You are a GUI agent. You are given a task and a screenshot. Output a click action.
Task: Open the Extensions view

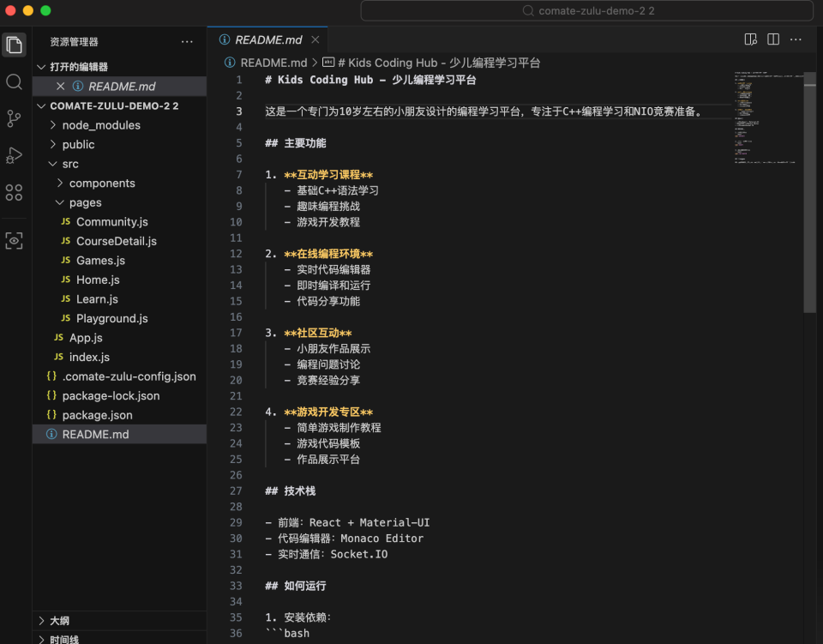click(x=15, y=192)
